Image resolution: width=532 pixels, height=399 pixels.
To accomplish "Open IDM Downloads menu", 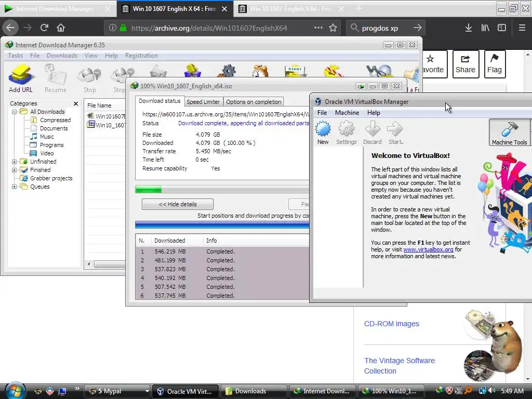I will 62,56.
